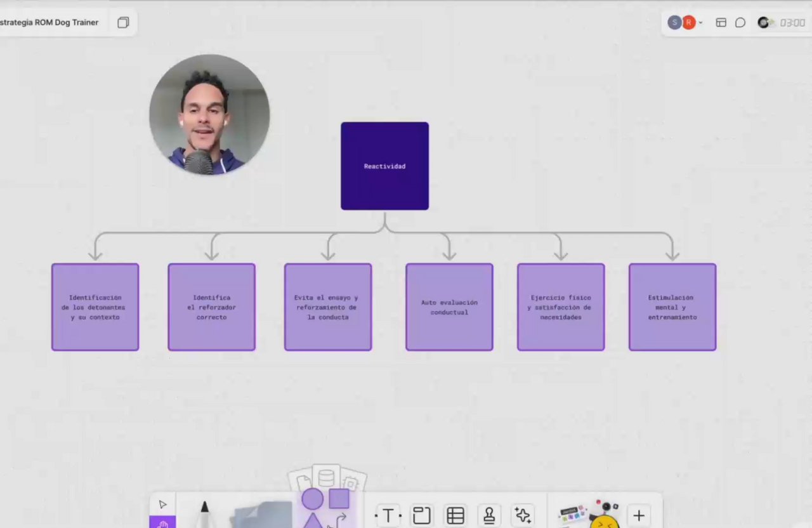Open the stickers and widgets tray
This screenshot has height=528, width=812.
coord(588,514)
